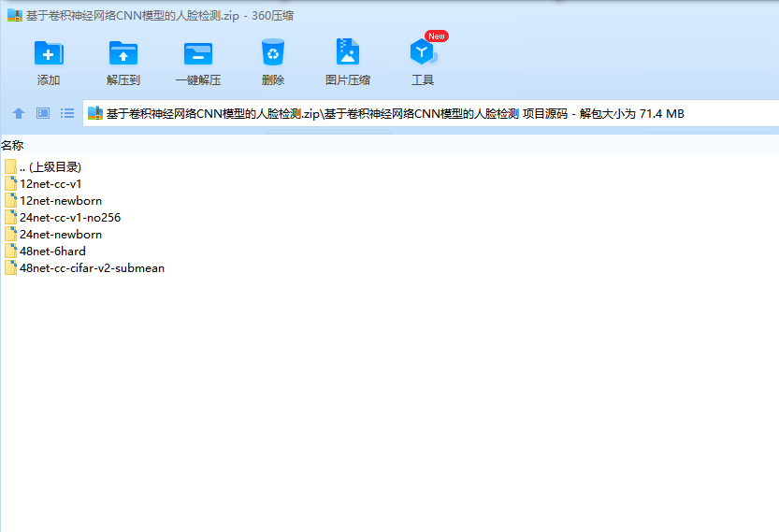The width and height of the screenshot is (779, 532).
Task: Switch to the list view icon
Action: click(67, 113)
